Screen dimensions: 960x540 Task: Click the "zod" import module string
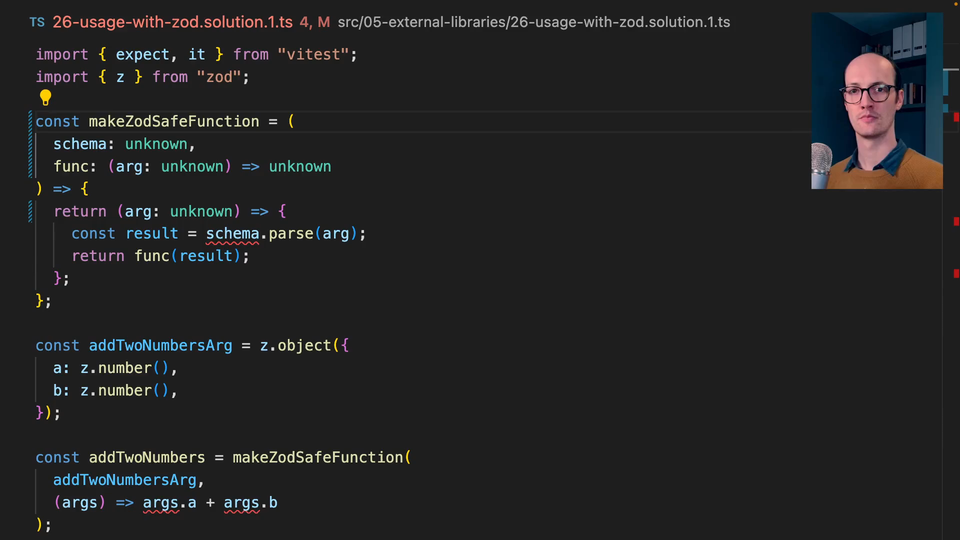tap(222, 76)
